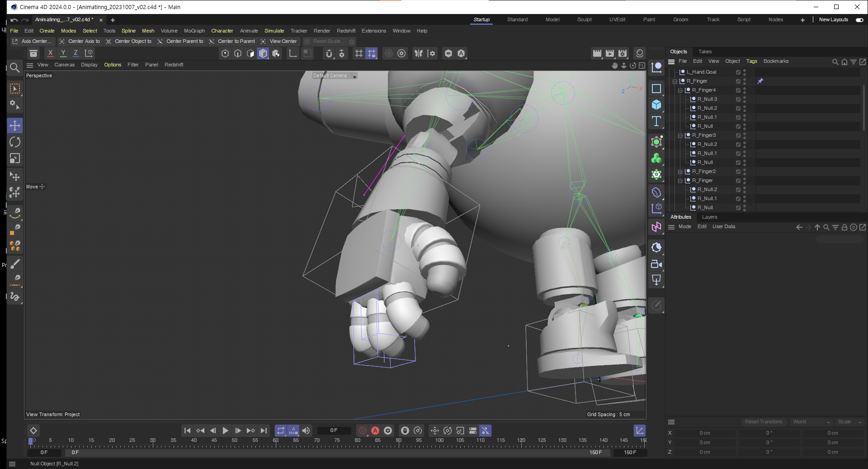868x469 pixels.
Task: Select the Scale tool
Action: click(x=15, y=159)
